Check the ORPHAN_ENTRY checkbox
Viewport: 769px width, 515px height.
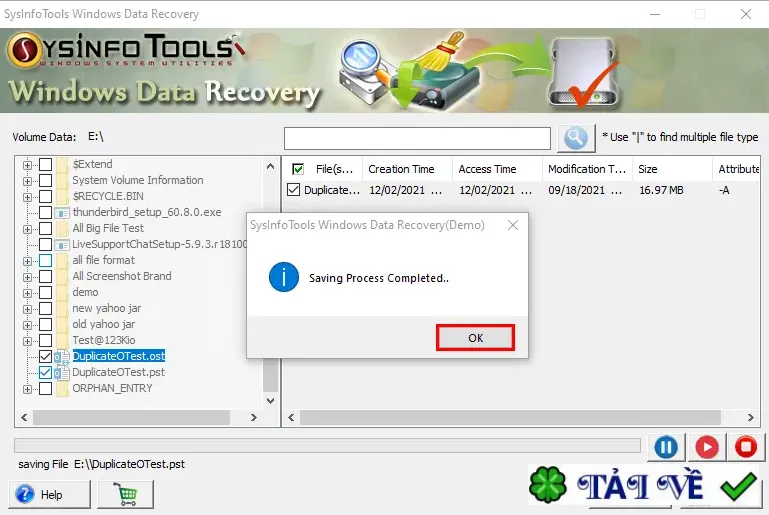45,389
